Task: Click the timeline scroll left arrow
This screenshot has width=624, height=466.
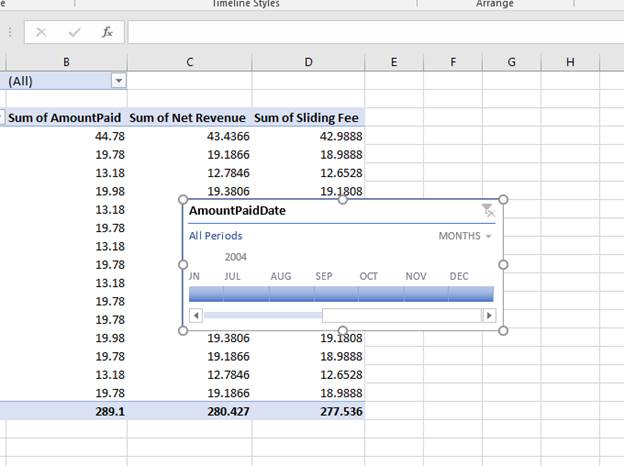Action: coord(196,316)
